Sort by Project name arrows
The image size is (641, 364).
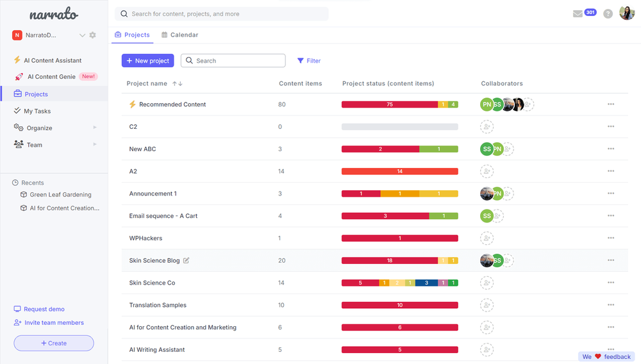coord(177,83)
